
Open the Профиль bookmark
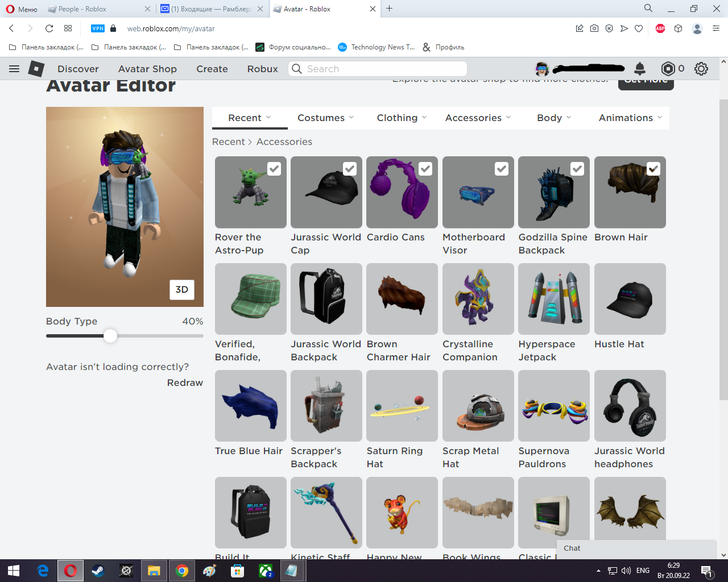pos(444,47)
